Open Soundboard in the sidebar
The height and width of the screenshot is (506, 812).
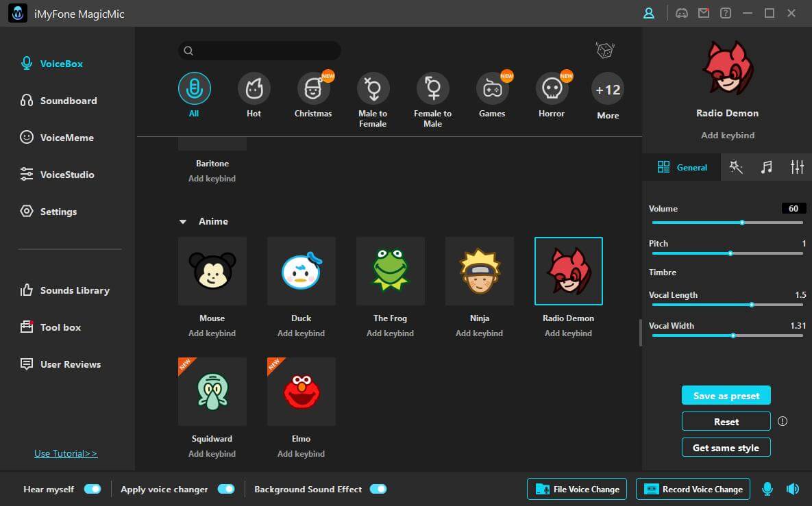[x=58, y=101]
